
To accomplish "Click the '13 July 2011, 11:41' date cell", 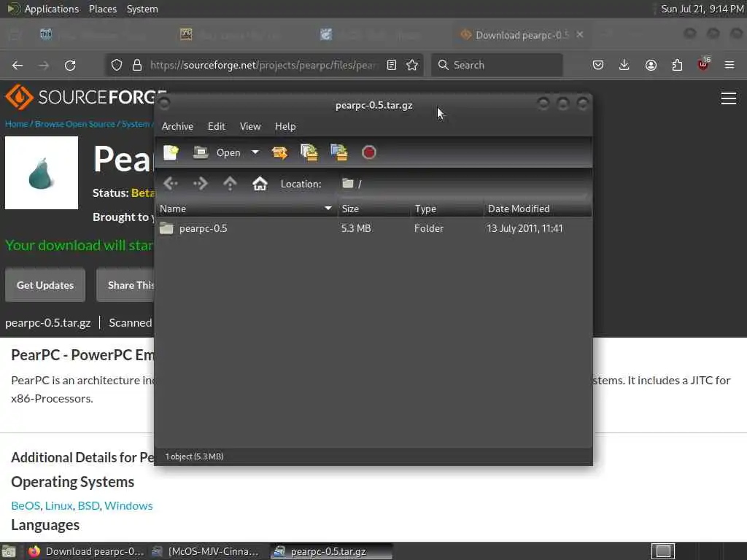I will point(525,228).
